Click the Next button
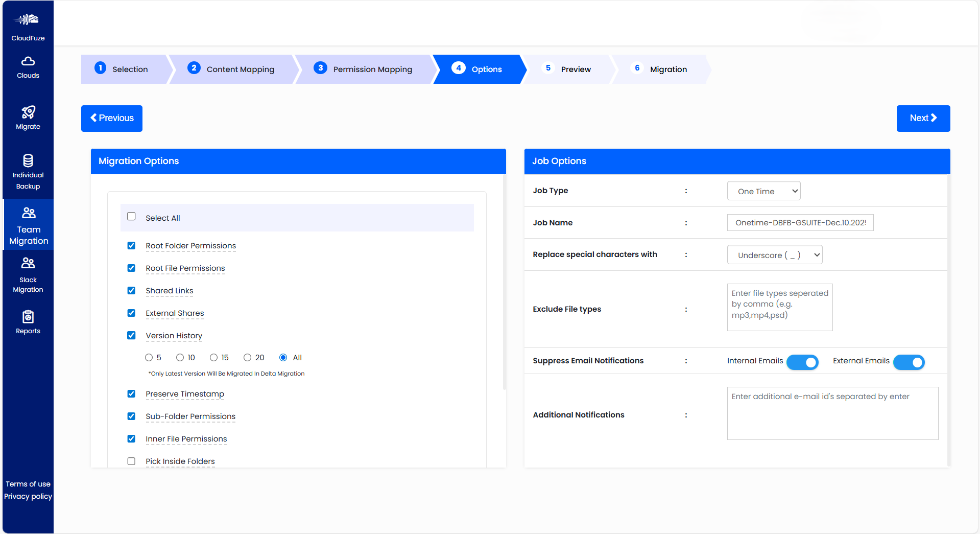980x534 pixels. [923, 119]
